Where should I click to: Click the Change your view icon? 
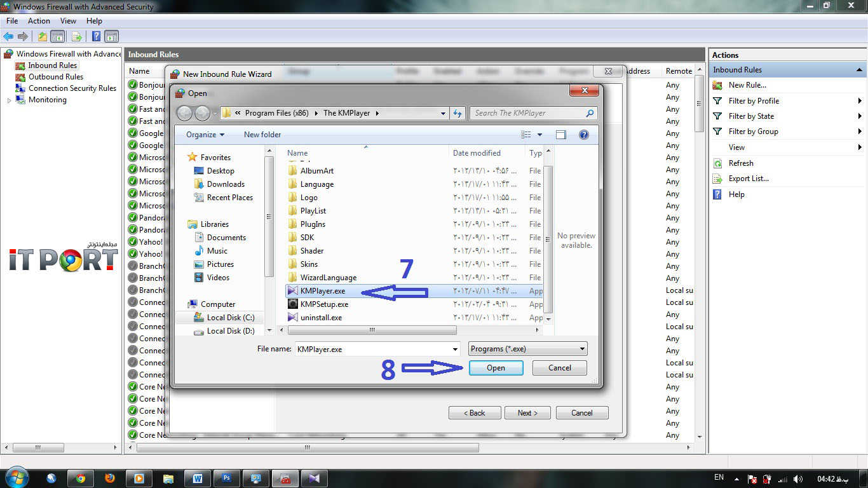(x=526, y=135)
